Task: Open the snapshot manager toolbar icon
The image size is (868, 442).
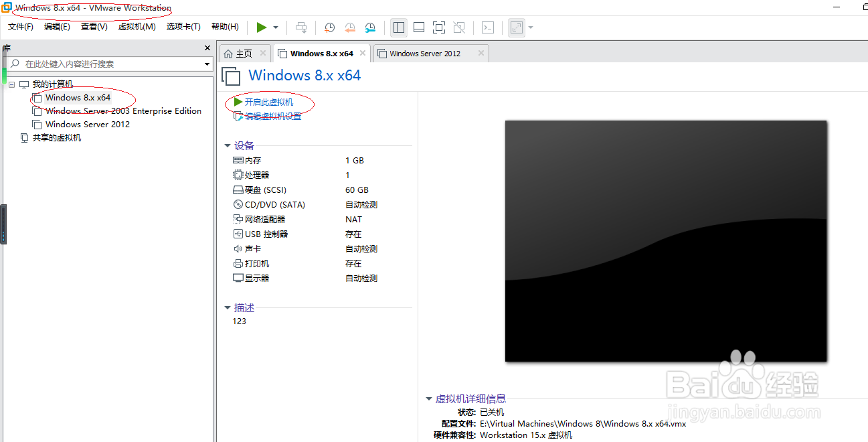Action: click(x=370, y=27)
